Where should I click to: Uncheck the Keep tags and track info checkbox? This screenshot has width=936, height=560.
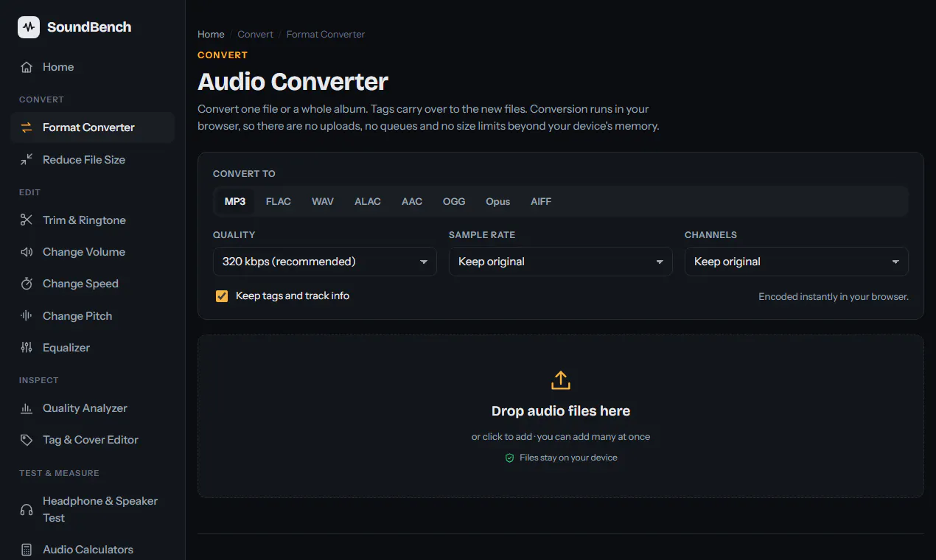222,296
